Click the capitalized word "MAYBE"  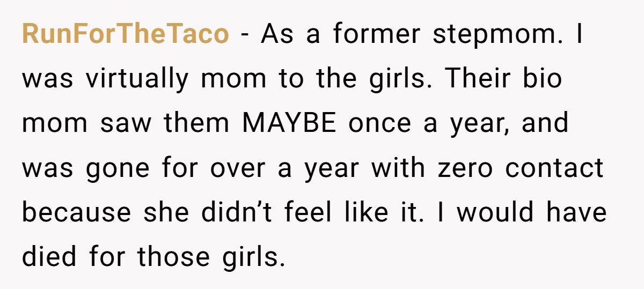[289, 123]
